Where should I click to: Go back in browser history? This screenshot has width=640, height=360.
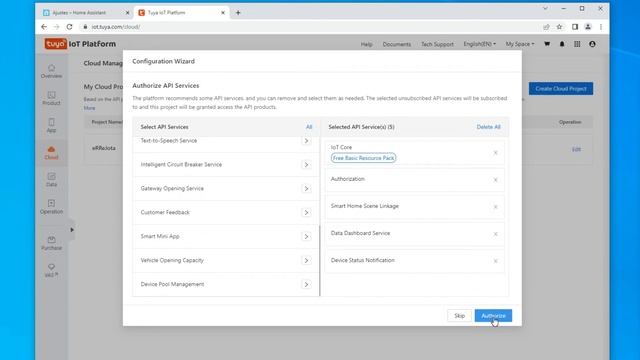pyautogui.click(x=44, y=27)
